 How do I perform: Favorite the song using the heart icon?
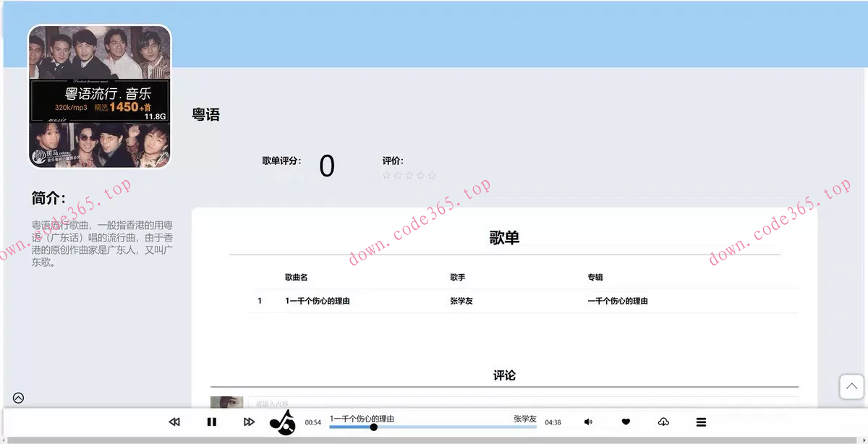pyautogui.click(x=625, y=422)
